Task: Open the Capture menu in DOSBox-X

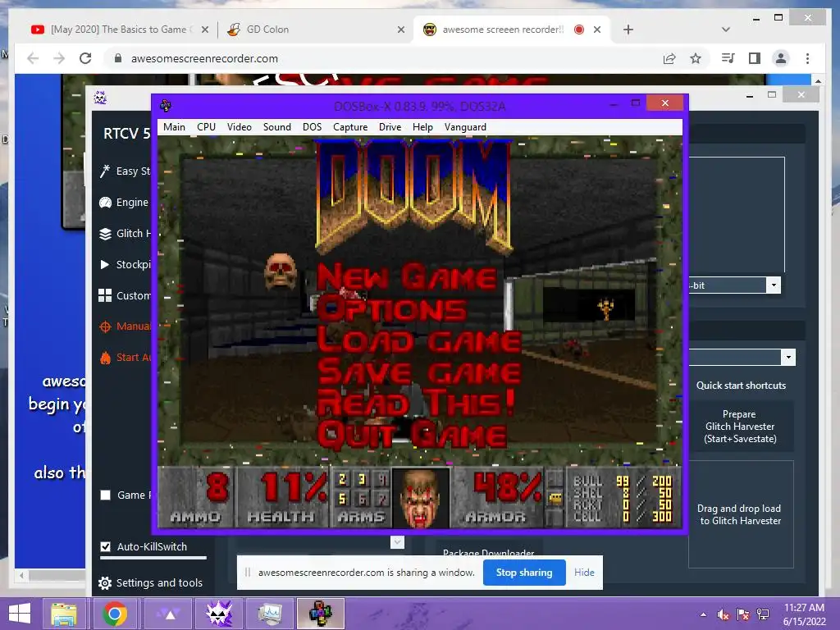Action: (x=350, y=127)
